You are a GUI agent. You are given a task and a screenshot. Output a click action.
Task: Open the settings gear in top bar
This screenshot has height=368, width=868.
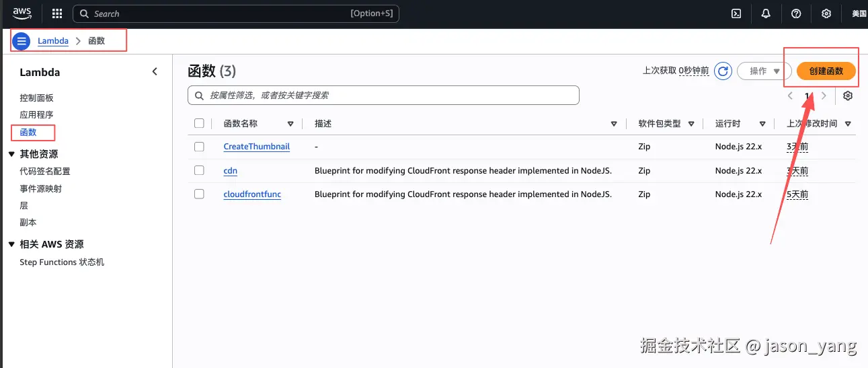coord(826,13)
